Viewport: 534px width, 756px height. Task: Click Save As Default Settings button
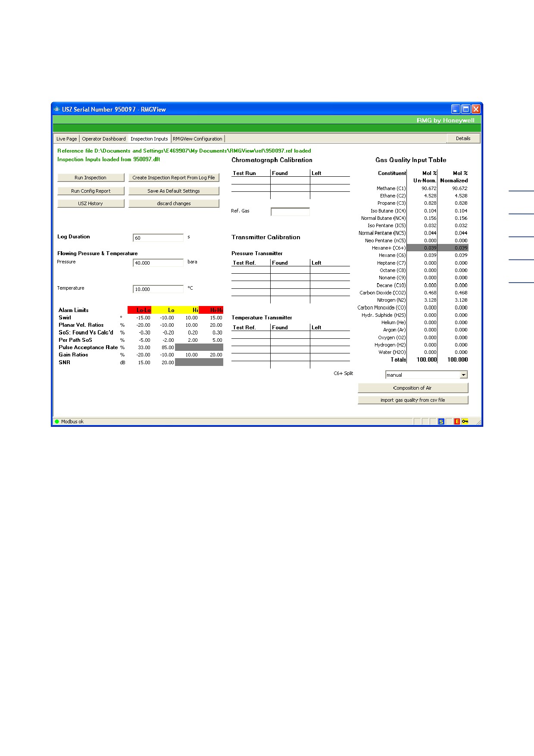174,191
